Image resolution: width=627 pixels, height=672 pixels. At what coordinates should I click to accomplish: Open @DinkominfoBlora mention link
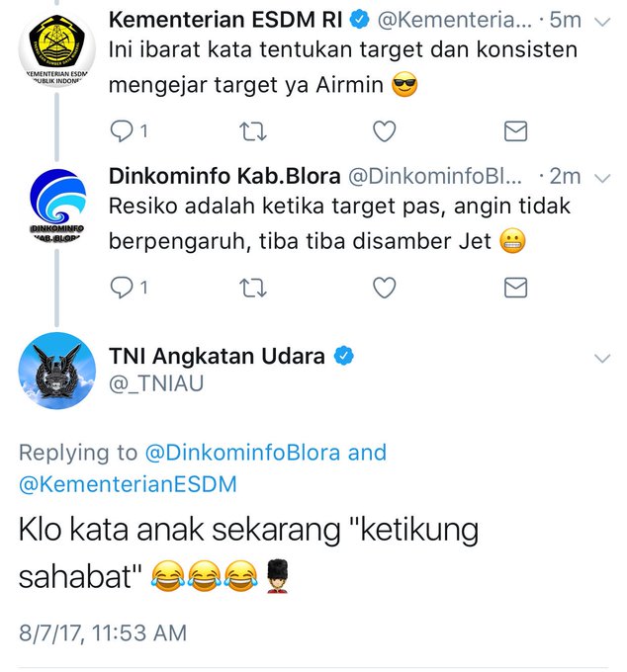click(x=242, y=453)
